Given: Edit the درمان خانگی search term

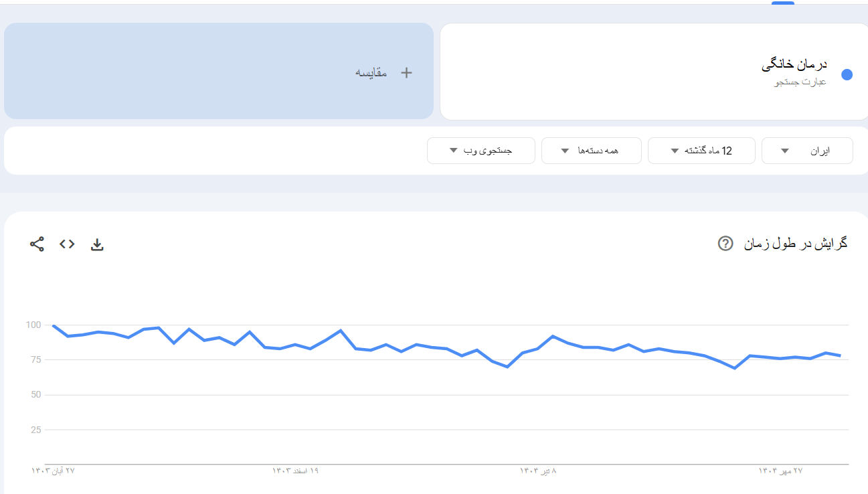Looking at the screenshot, I should (x=794, y=65).
